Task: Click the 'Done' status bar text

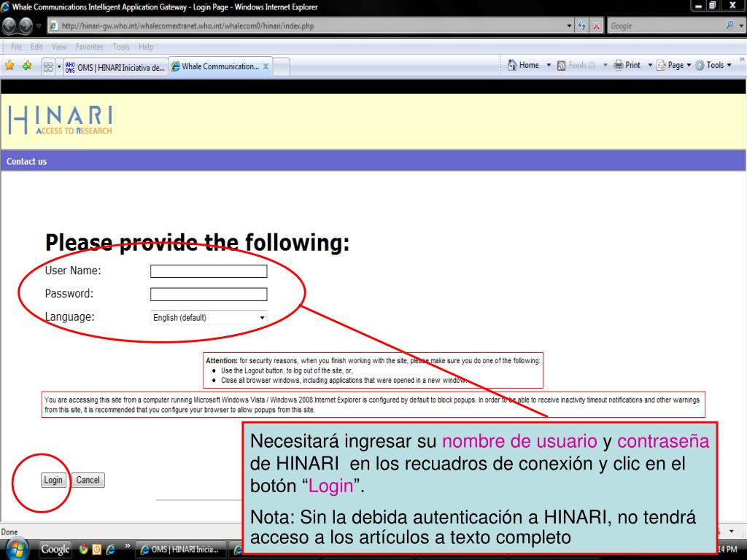Action: pos(9,532)
